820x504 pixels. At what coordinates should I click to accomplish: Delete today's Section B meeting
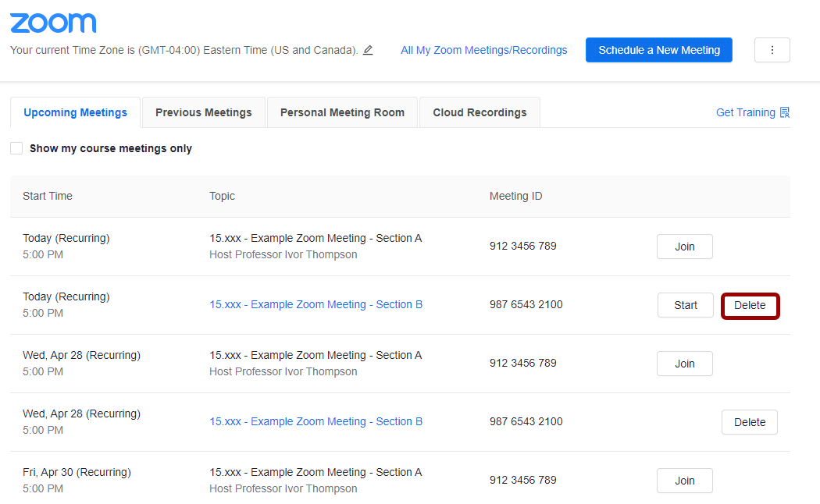(x=750, y=305)
